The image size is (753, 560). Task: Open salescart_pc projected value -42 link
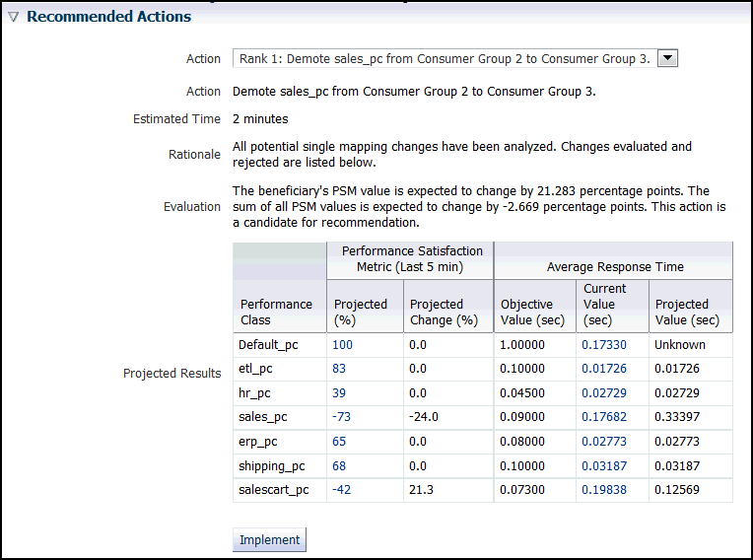[341, 489]
